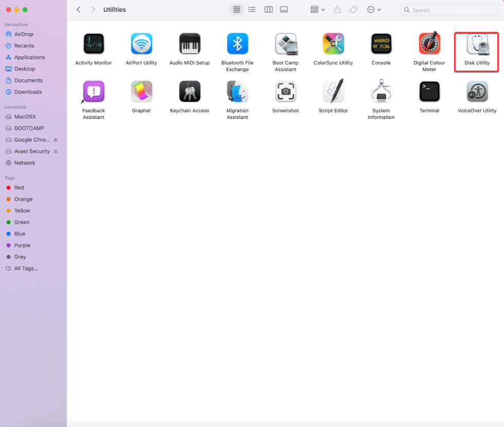
Task: Select Bluetooth File Exchange icon
Action: click(x=237, y=44)
